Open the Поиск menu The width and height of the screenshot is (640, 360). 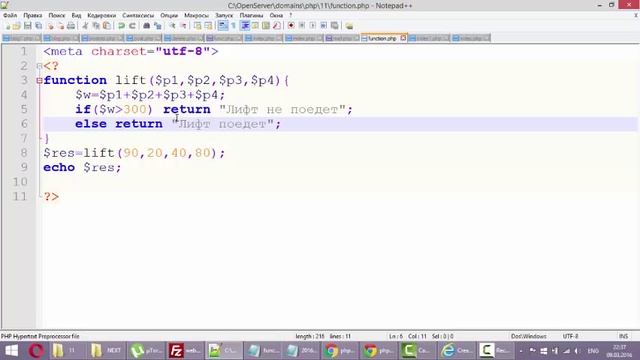coord(57,15)
